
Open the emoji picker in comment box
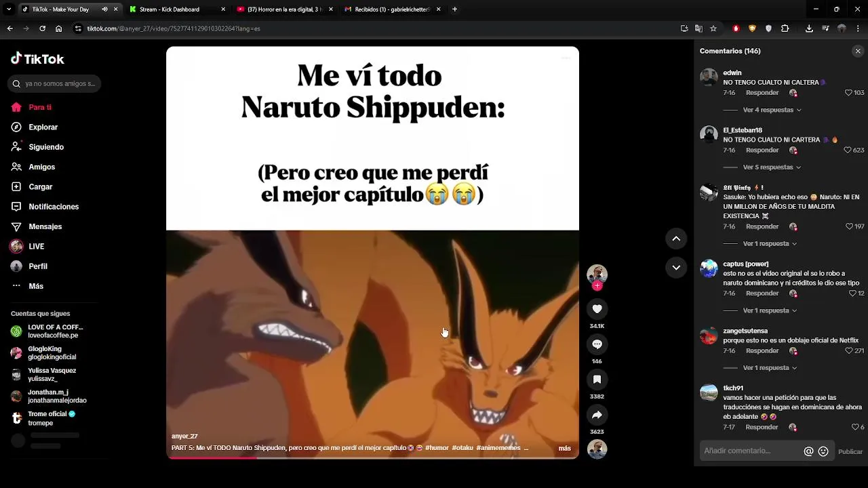click(x=823, y=451)
